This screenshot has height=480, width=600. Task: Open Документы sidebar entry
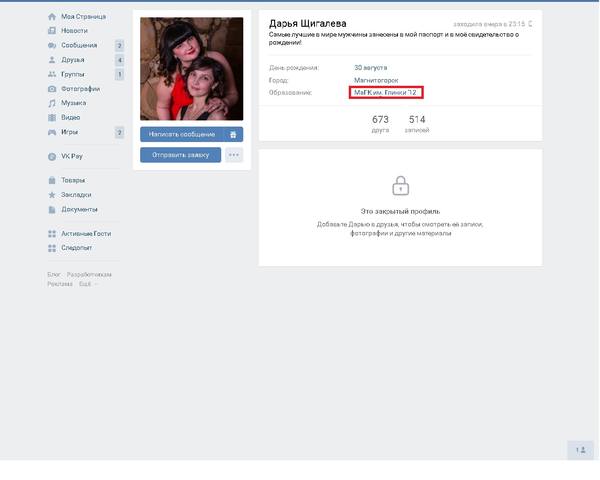pos(80,209)
